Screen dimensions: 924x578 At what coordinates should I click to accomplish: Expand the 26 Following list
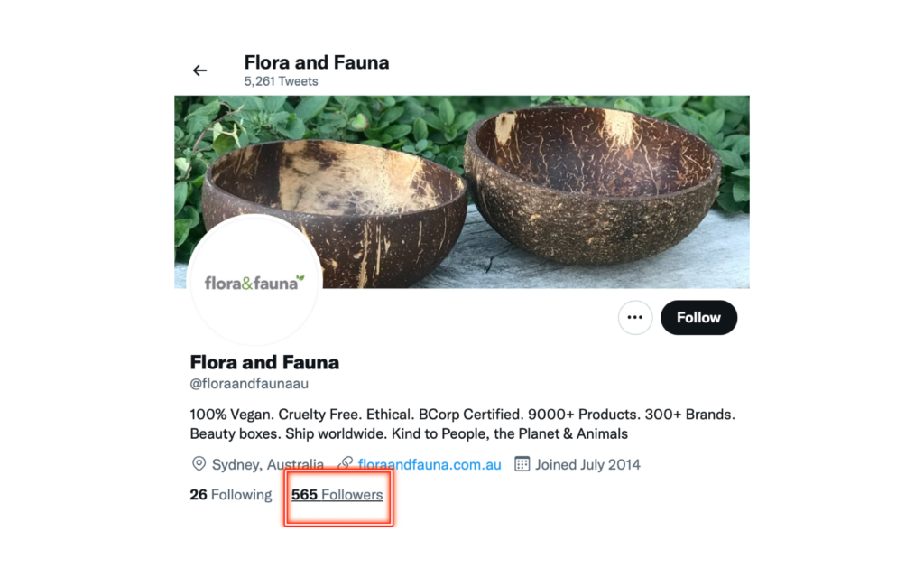[229, 494]
